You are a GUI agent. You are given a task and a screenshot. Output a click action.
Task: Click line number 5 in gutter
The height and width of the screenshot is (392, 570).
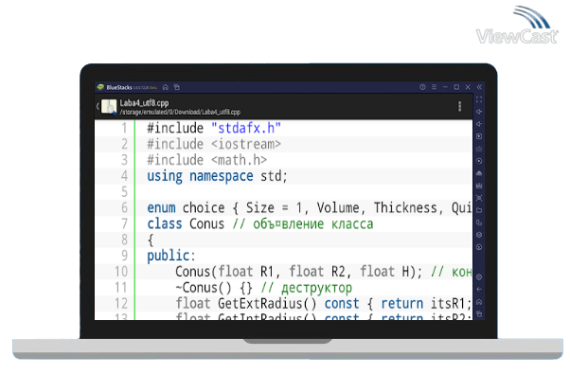point(124,191)
